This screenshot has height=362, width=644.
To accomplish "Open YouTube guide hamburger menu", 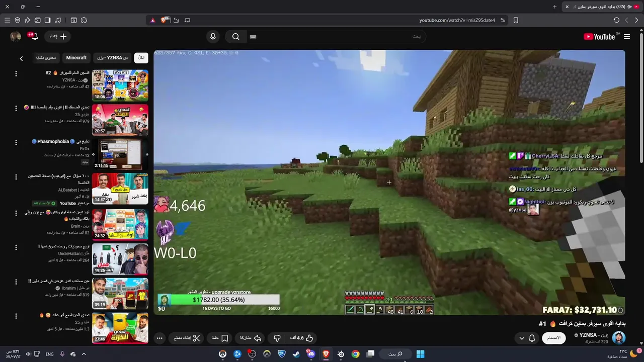I will coord(627,37).
